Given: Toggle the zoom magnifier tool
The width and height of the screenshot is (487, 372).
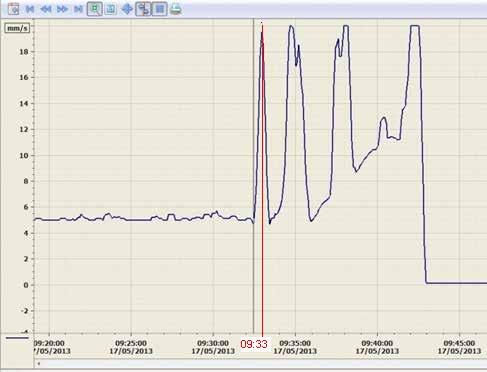Looking at the screenshot, I should 95,9.
